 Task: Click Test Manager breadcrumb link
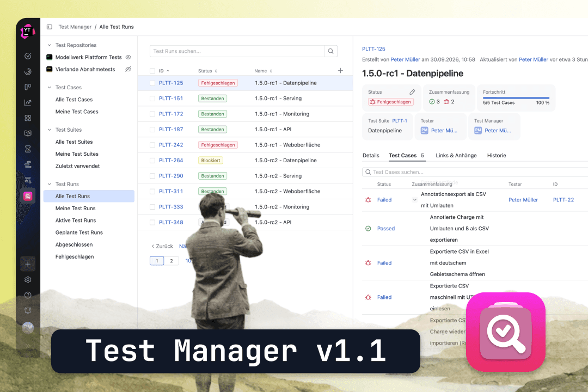tap(75, 27)
